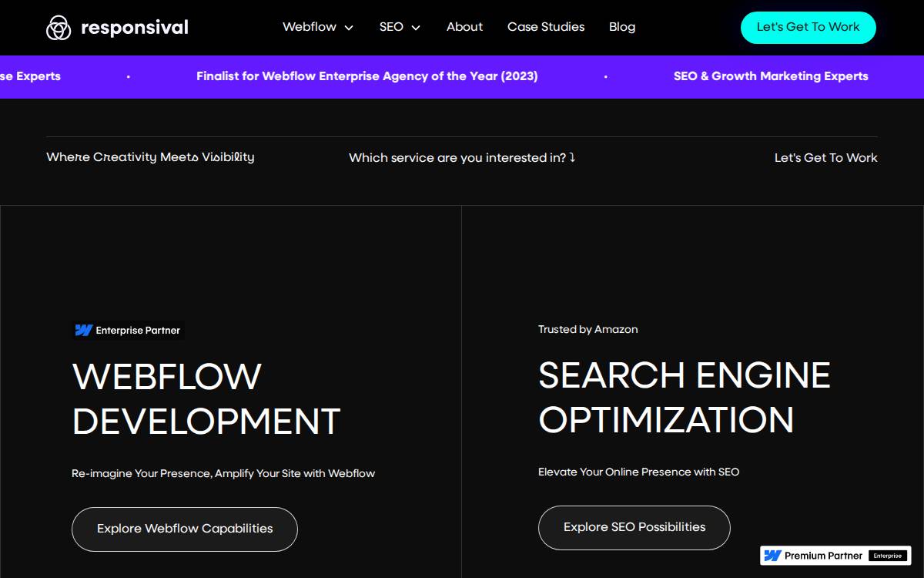Click Where Creativity Meets Visibility tagline
Viewport: 924px width, 578px height.
150,157
